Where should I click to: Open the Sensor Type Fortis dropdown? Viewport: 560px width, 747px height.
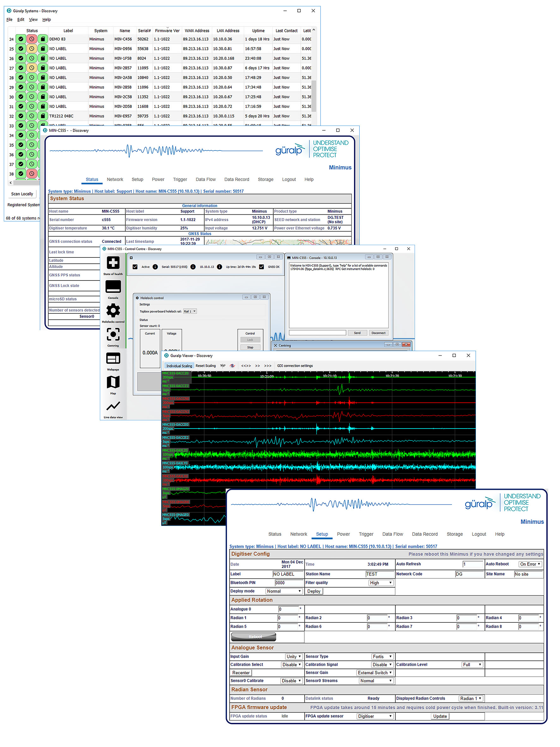coord(382,657)
